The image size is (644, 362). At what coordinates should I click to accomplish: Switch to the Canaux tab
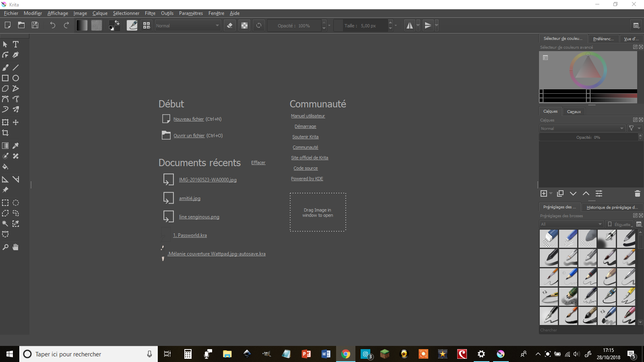point(574,111)
